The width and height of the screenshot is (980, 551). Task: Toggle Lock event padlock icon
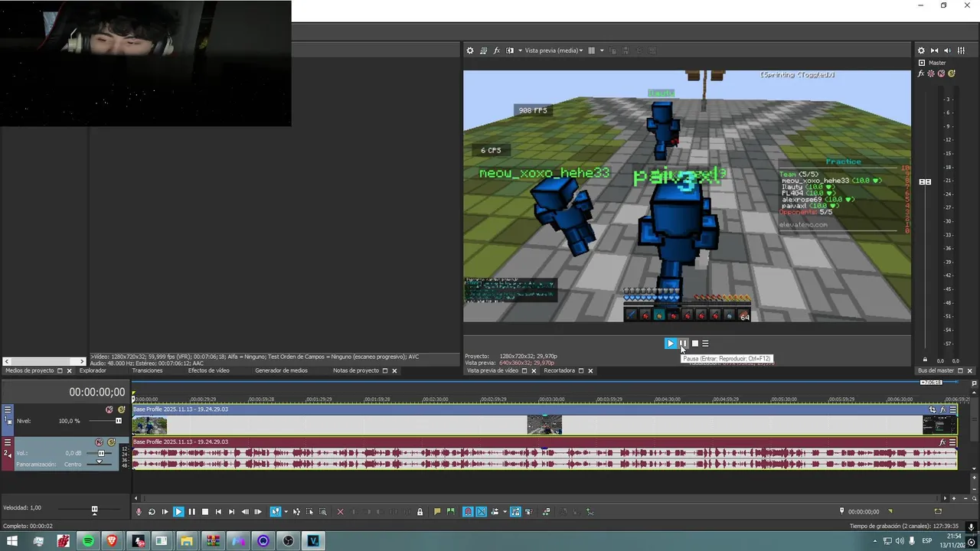[x=420, y=512]
